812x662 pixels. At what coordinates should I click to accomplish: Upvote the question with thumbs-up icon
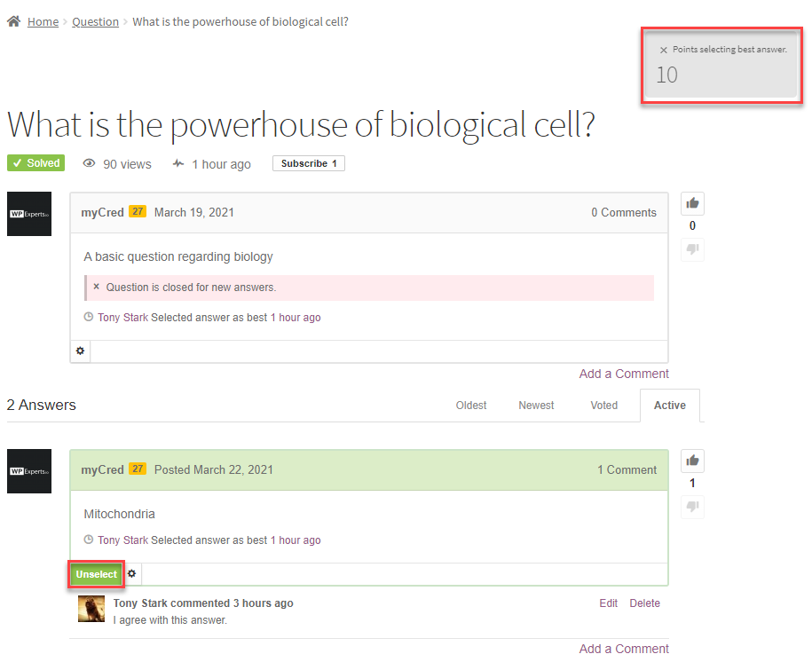click(692, 203)
